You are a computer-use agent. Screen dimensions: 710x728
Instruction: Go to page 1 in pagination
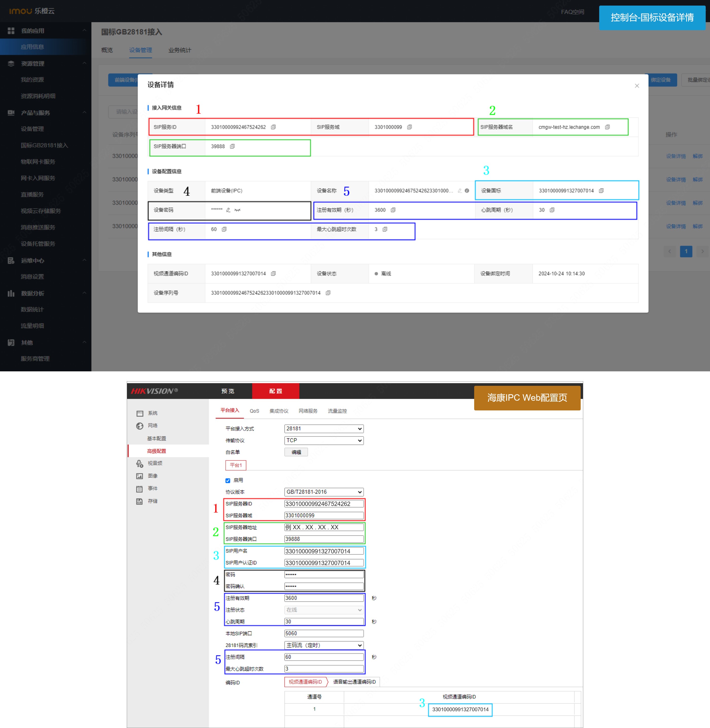coord(686,251)
